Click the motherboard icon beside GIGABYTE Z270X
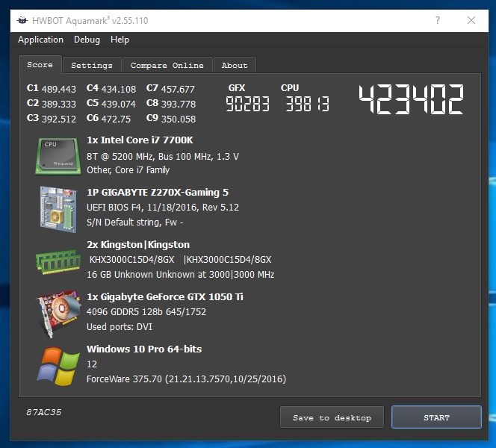The width and height of the screenshot is (496, 448). point(58,209)
